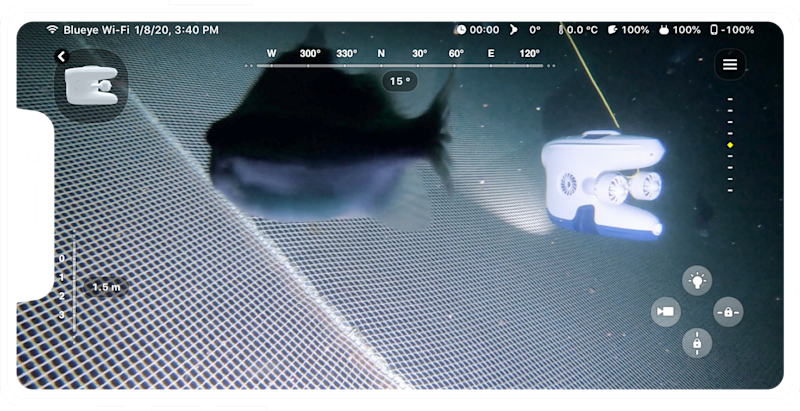The image size is (800, 411).
Task: Tap E on the compass bar
Action: 491,54
